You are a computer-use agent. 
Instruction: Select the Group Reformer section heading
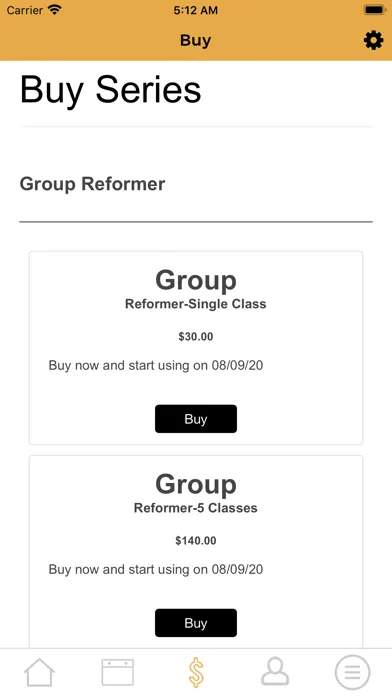(x=92, y=184)
